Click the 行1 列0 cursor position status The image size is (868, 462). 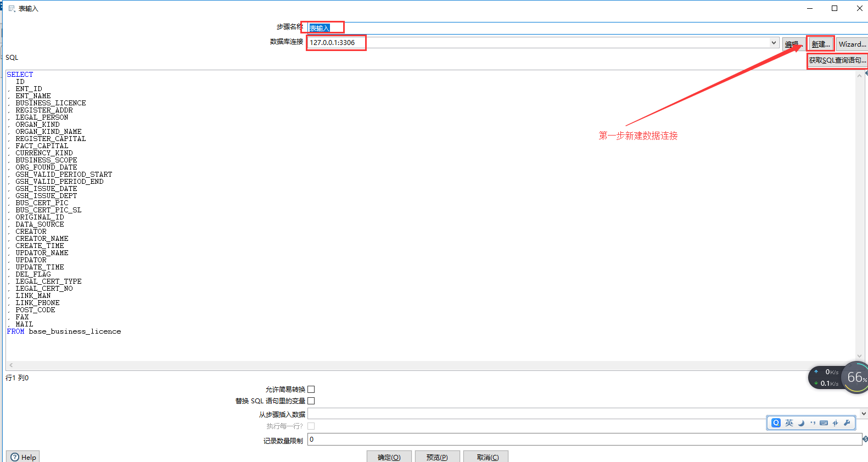17,378
